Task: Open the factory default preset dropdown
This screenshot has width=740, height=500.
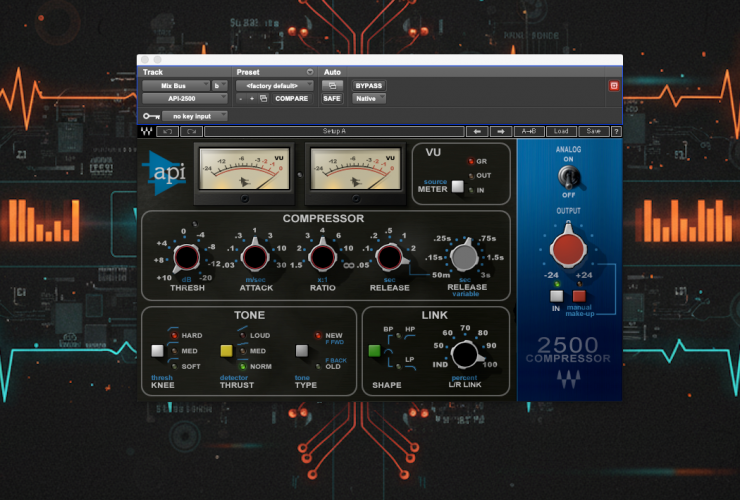Action: 275,85
